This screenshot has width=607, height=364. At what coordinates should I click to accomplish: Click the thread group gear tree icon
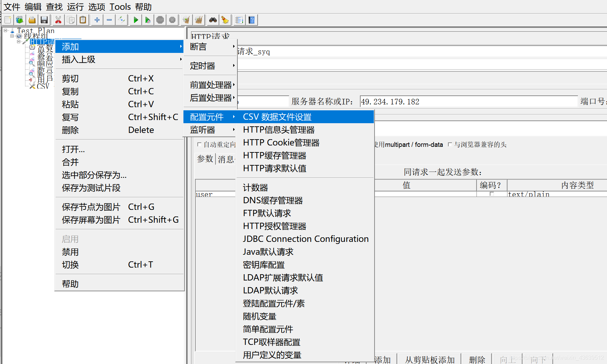[x=19, y=36]
